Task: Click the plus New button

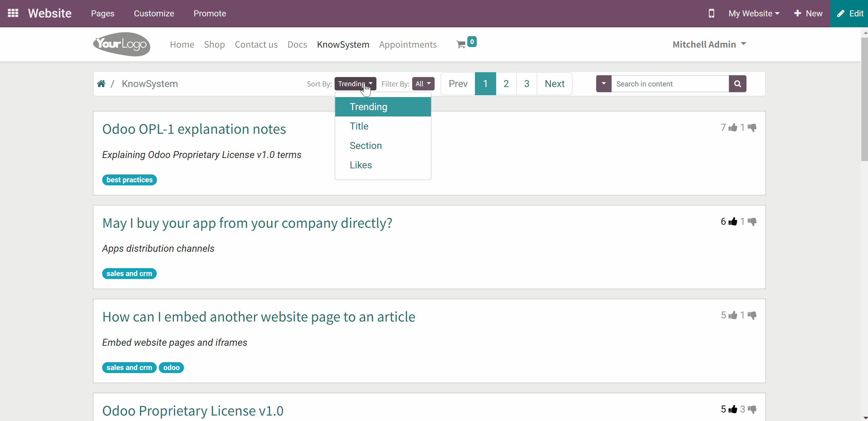Action: pyautogui.click(x=808, y=13)
